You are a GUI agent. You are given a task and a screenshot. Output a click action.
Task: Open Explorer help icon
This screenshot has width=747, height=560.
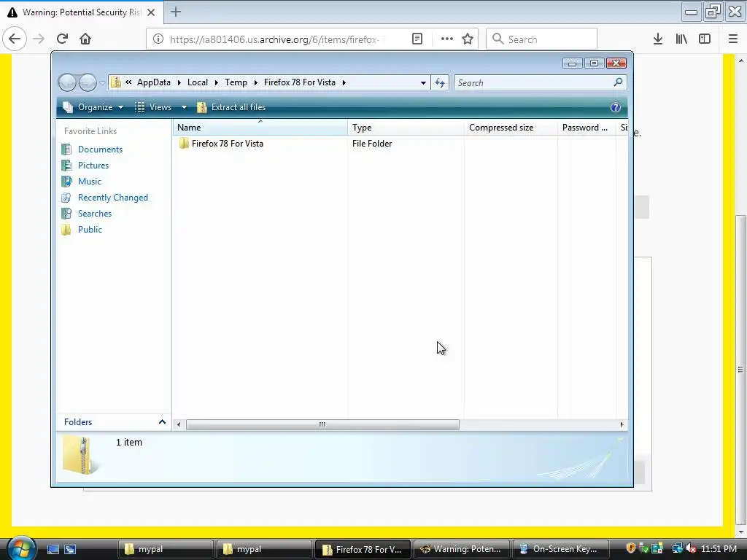[x=616, y=107]
